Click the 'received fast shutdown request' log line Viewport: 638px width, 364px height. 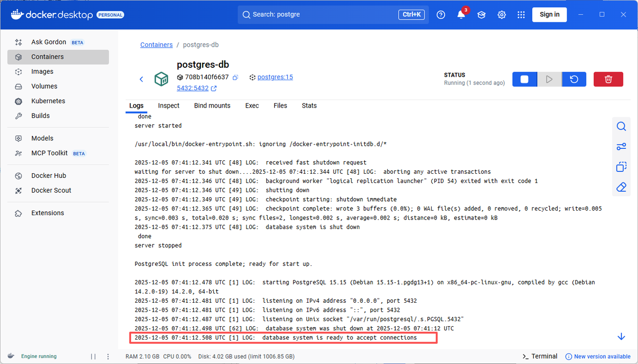coord(251,162)
